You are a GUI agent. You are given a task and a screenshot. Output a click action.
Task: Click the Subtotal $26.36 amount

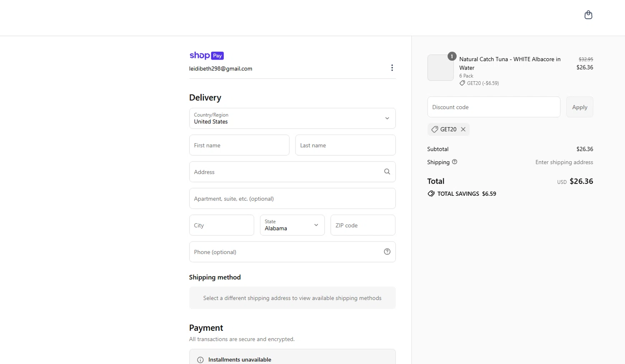585,149
